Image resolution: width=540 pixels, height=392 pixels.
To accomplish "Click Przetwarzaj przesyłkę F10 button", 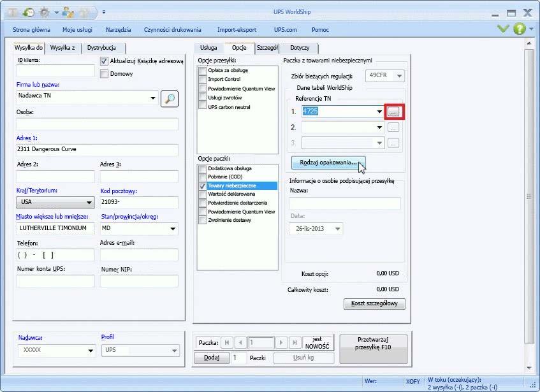I will click(x=374, y=349).
